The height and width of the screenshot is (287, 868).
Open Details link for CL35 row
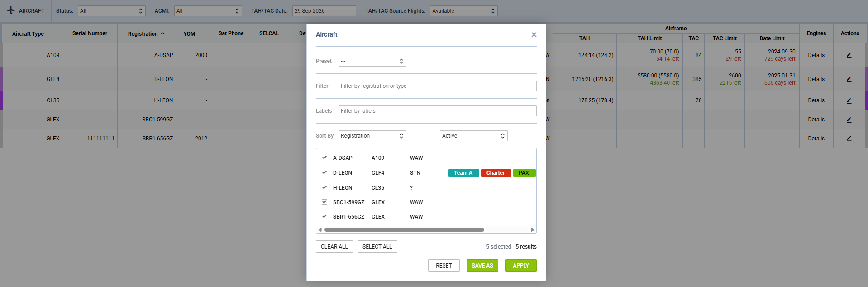[816, 100]
